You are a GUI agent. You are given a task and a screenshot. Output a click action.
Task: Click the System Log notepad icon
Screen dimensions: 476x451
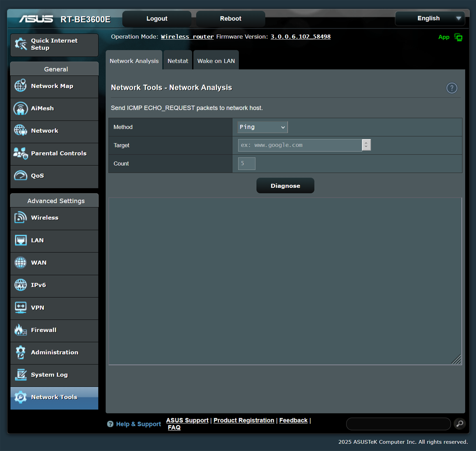21,375
